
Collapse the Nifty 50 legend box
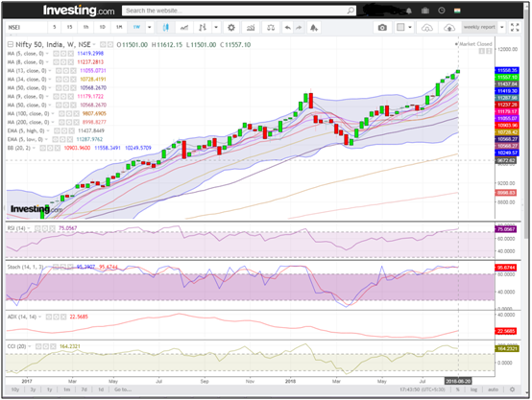pos(11,44)
